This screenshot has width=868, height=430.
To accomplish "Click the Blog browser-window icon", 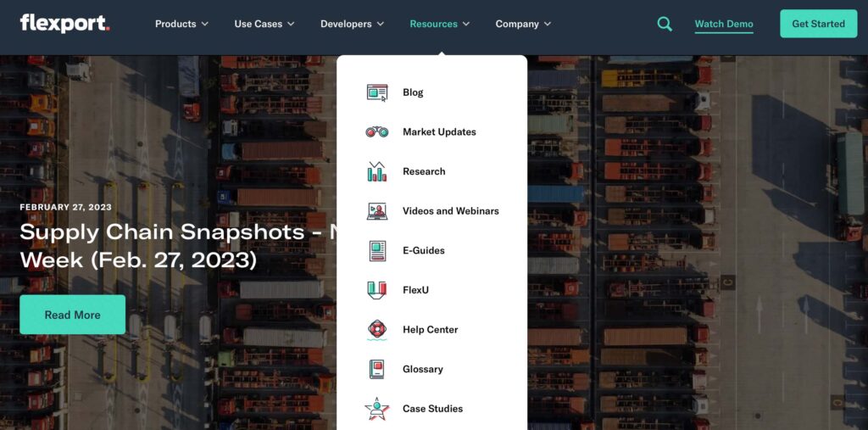I will (x=377, y=92).
